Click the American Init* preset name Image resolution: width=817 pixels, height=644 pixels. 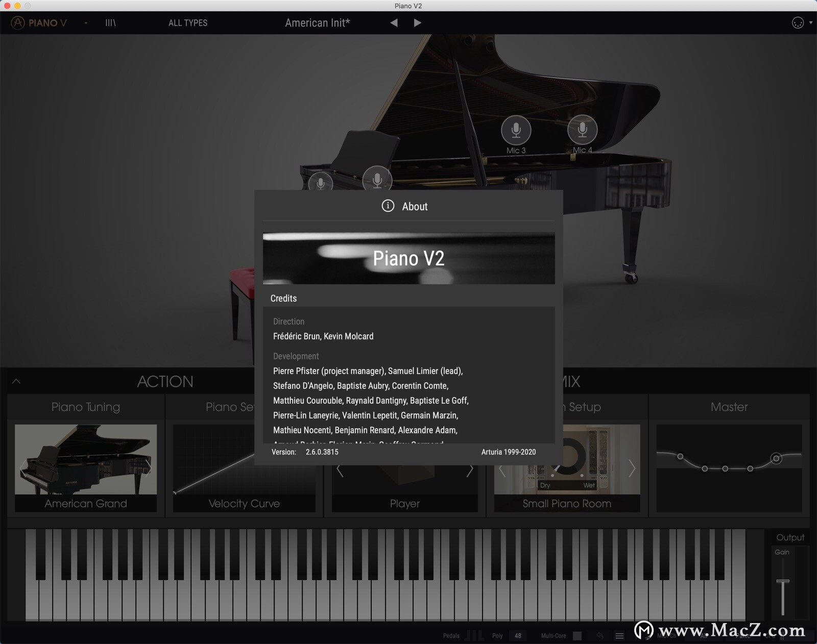[x=318, y=23]
